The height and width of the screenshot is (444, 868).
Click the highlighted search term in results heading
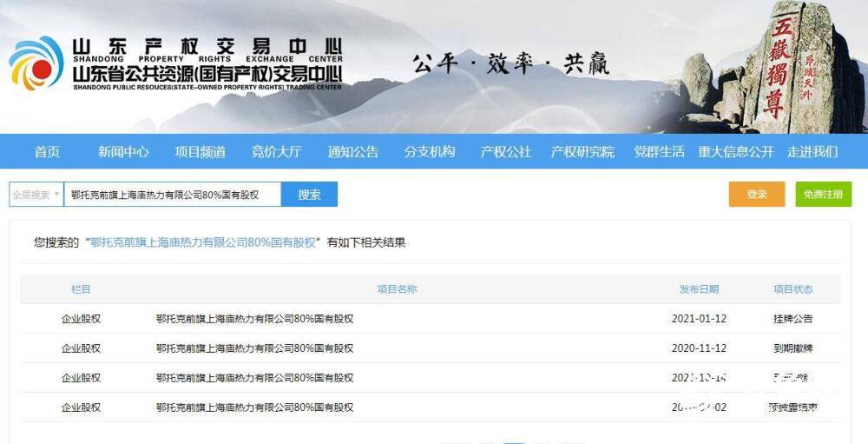point(202,242)
